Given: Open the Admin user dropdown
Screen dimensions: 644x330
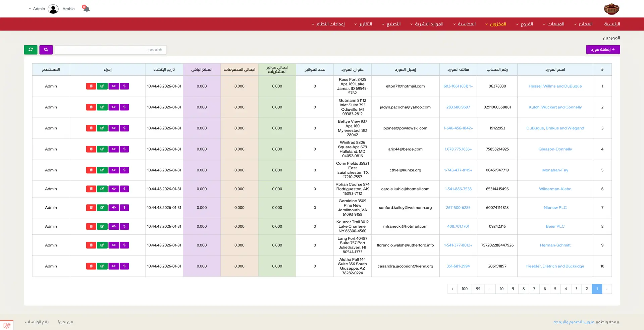Looking at the screenshot, I should [37, 9].
